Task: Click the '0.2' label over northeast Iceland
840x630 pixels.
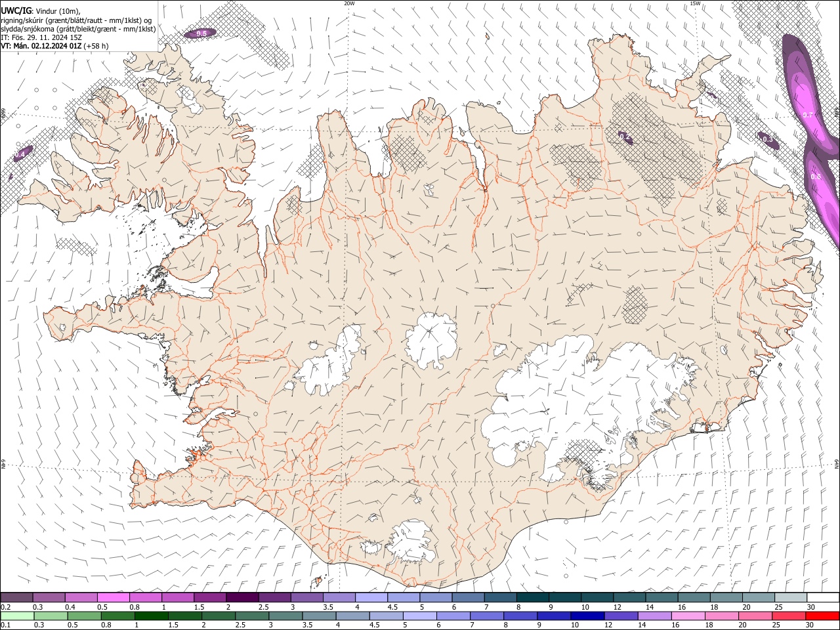Action: click(625, 138)
